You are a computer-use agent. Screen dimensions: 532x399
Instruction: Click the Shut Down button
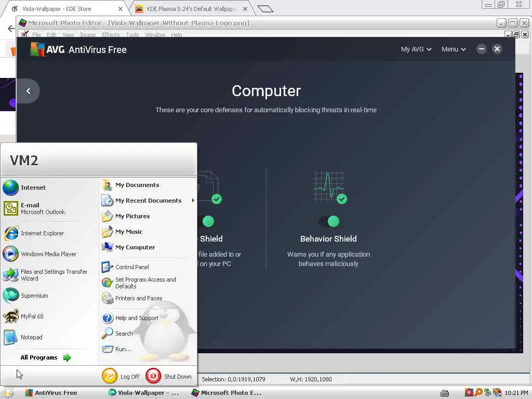(x=169, y=376)
